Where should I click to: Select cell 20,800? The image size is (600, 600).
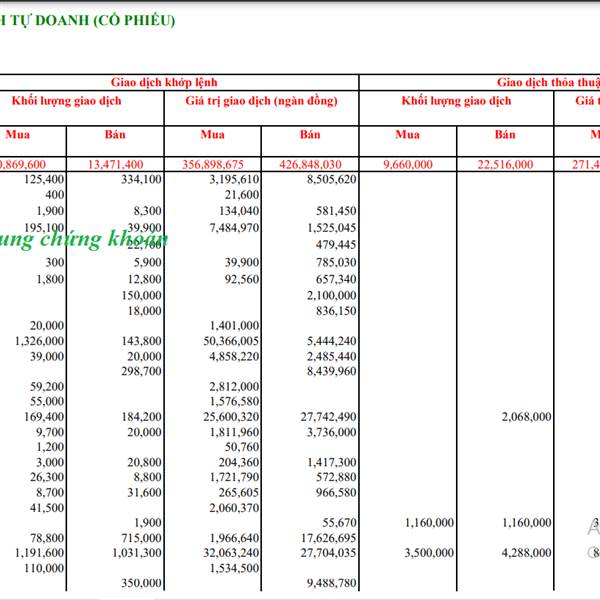(x=145, y=462)
